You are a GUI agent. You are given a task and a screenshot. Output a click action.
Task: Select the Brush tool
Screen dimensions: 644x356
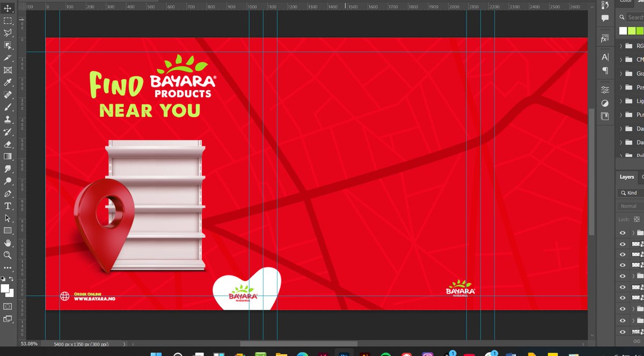click(x=8, y=107)
